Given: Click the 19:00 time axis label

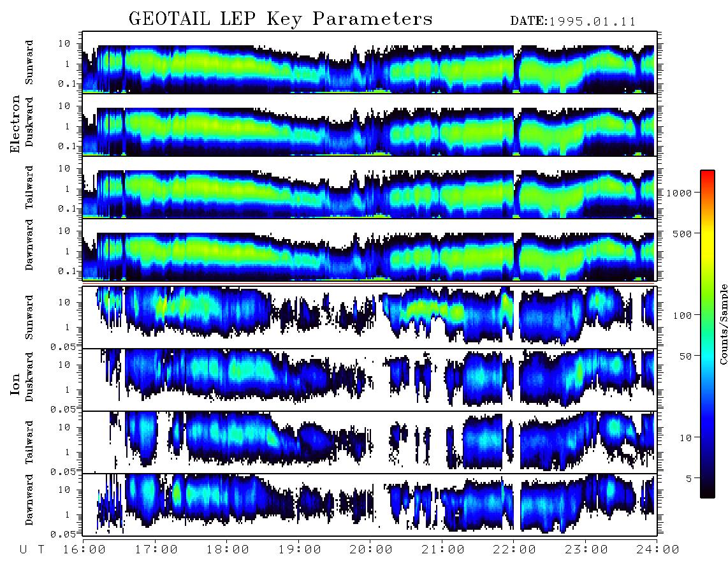Looking at the screenshot, I should (300, 550).
